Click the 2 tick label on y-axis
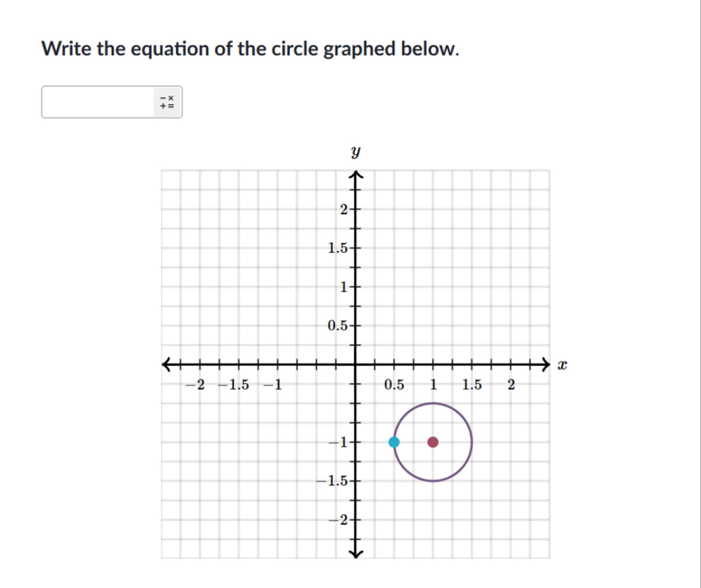 (x=344, y=209)
